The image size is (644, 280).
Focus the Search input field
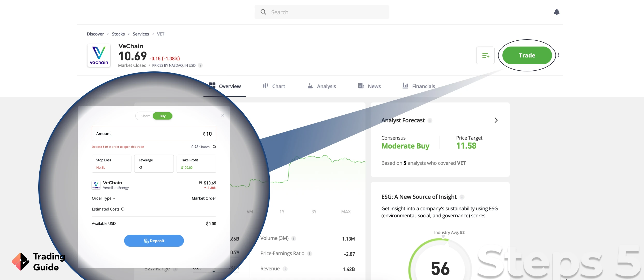[x=322, y=12]
